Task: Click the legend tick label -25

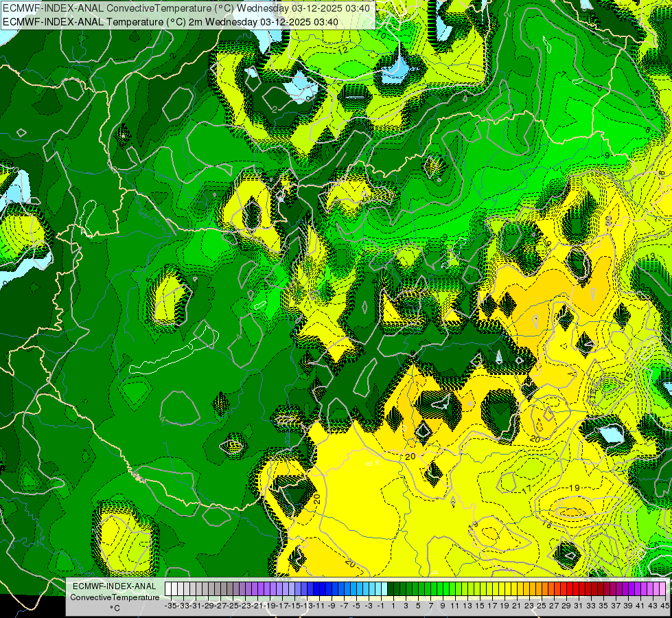Action: (x=233, y=606)
